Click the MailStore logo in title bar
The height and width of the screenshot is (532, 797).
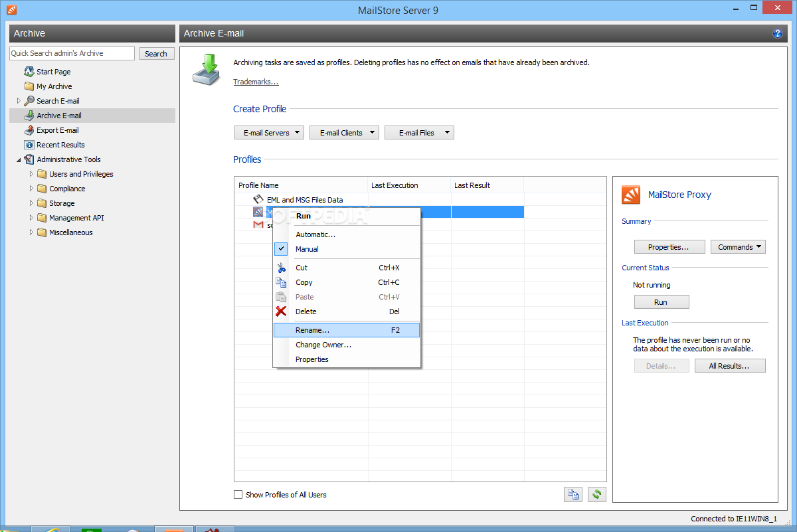tap(12, 10)
